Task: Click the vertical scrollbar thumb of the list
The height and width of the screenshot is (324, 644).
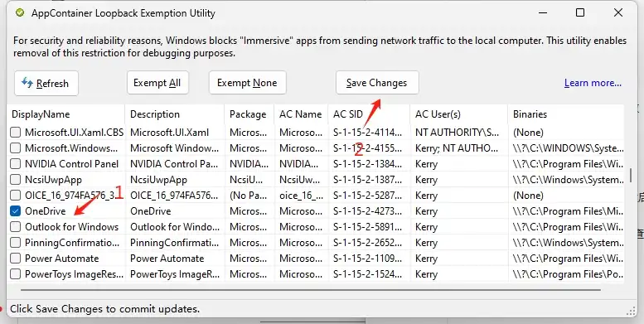Action: point(631,176)
